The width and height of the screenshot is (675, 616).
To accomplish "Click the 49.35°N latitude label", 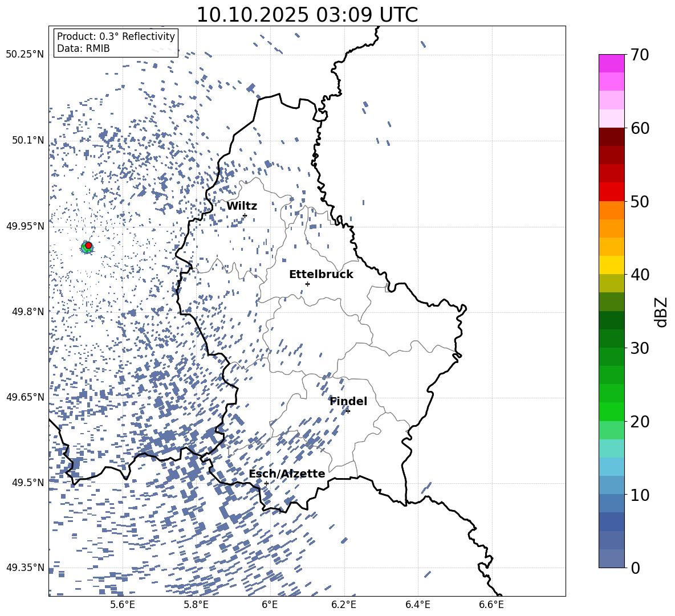I will click(x=25, y=568).
